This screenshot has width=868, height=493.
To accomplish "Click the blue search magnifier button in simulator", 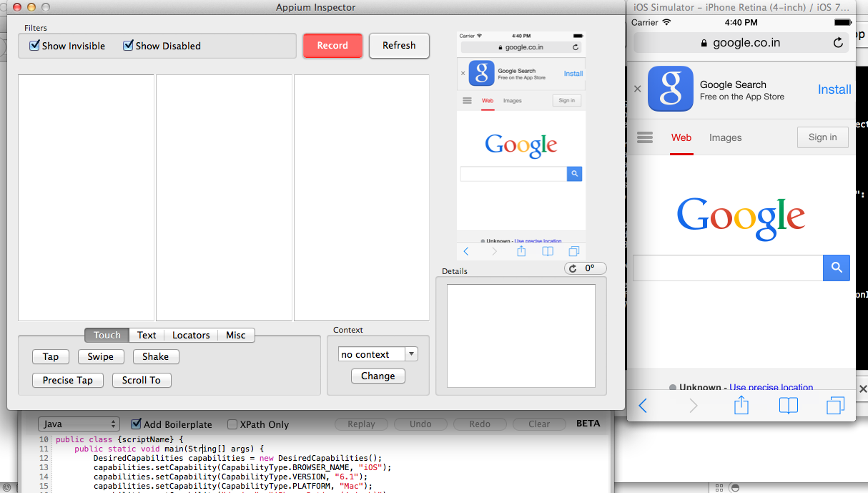I will pos(837,268).
